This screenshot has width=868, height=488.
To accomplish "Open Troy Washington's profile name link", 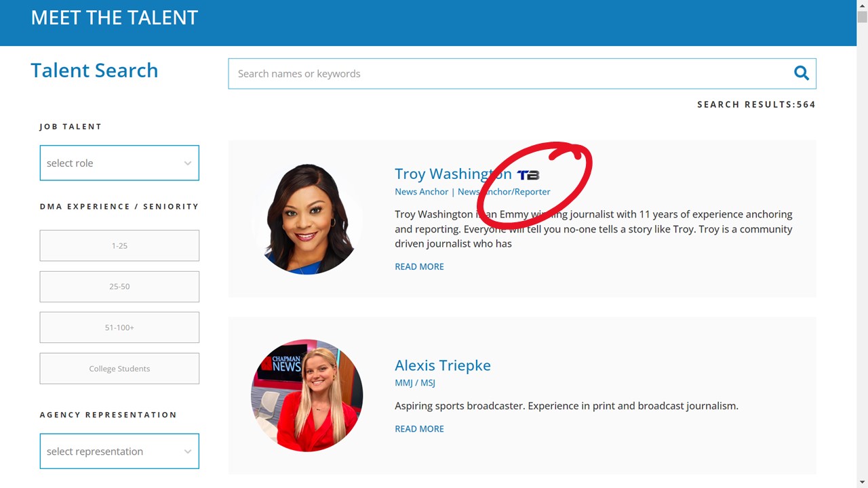I will tap(452, 174).
